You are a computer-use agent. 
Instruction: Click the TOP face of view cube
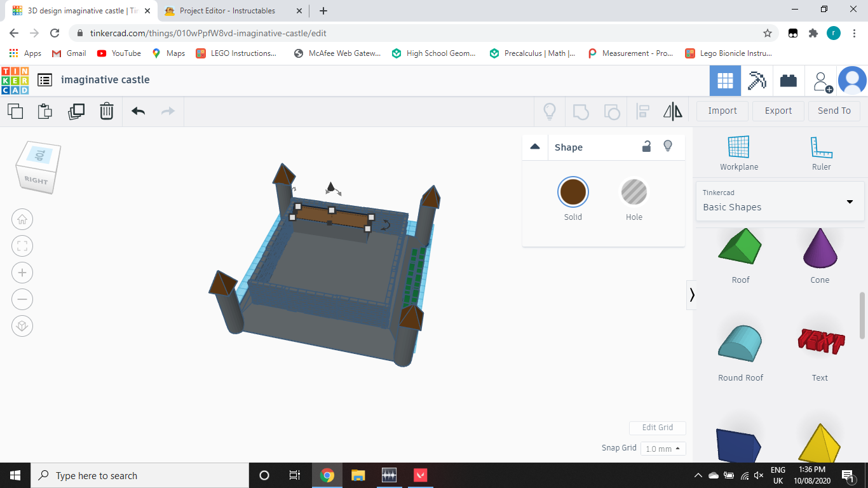point(40,155)
